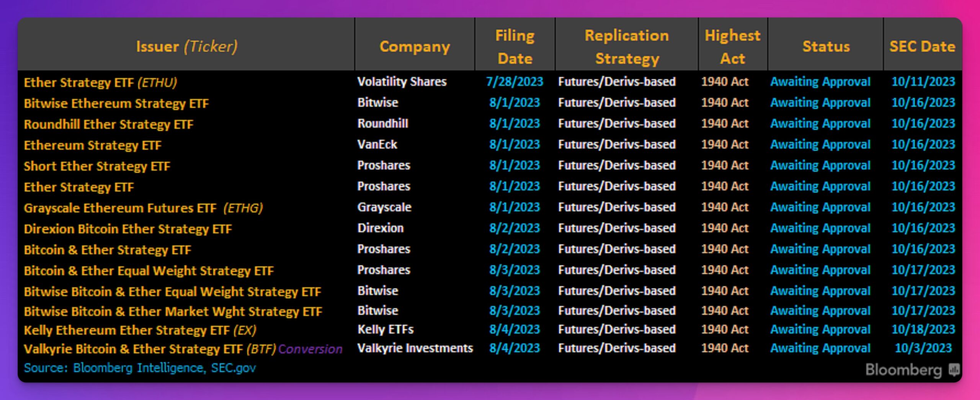Select the Status column header
980x400 pixels.
[826, 47]
